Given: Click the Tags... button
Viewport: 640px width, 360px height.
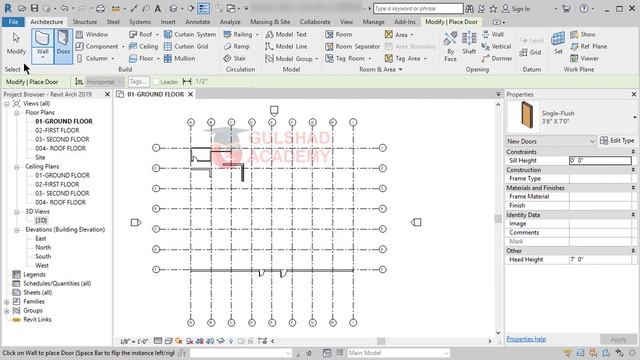Looking at the screenshot, I should click(138, 82).
